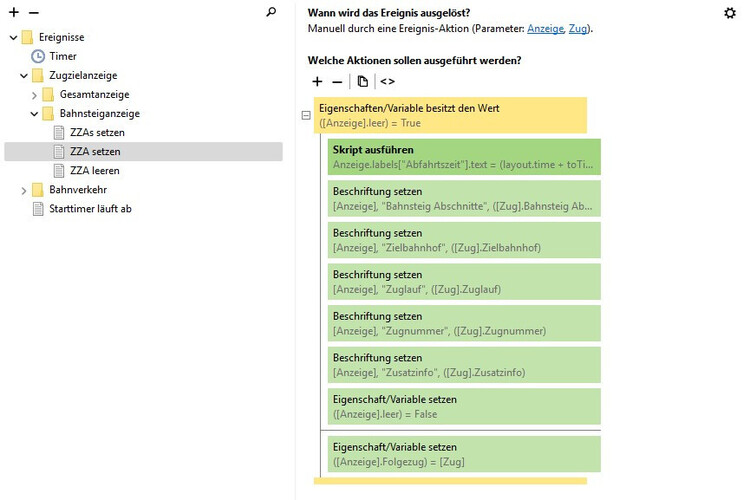Select the ZZAs setzen event
This screenshot has height=500, width=750.
96,132
